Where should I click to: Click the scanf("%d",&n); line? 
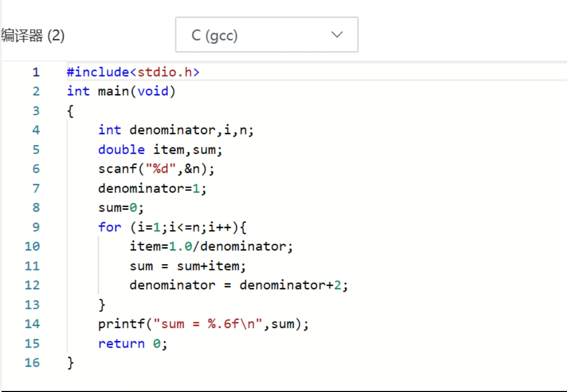coord(156,169)
